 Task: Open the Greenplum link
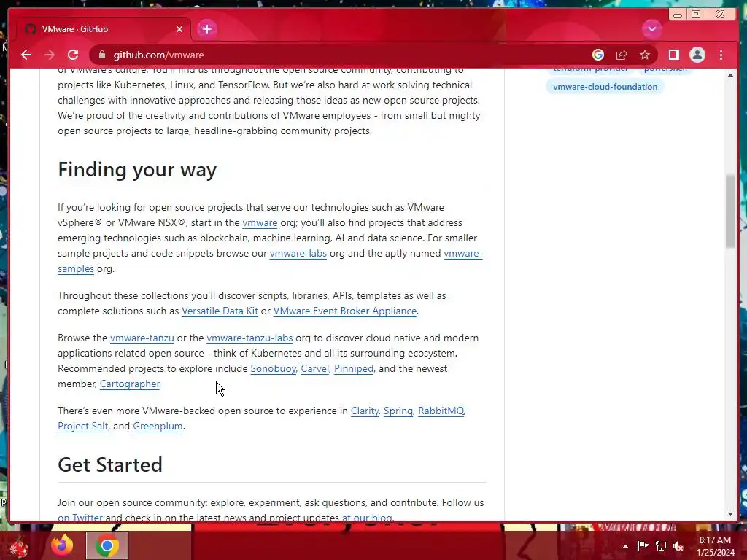click(158, 426)
